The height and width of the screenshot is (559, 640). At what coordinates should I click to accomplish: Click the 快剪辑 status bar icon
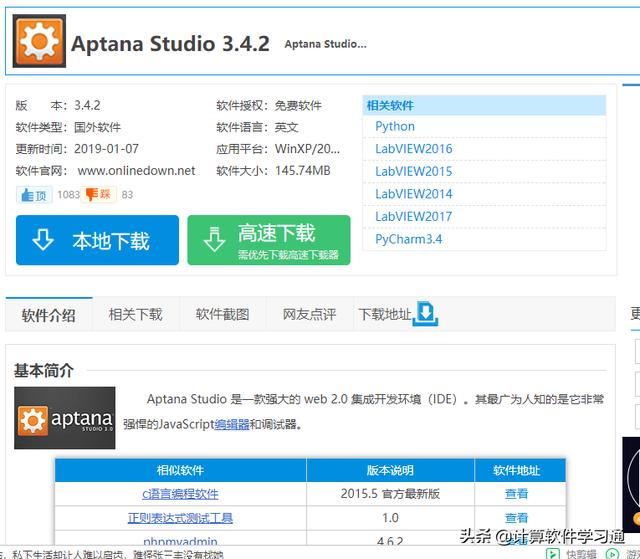click(553, 554)
